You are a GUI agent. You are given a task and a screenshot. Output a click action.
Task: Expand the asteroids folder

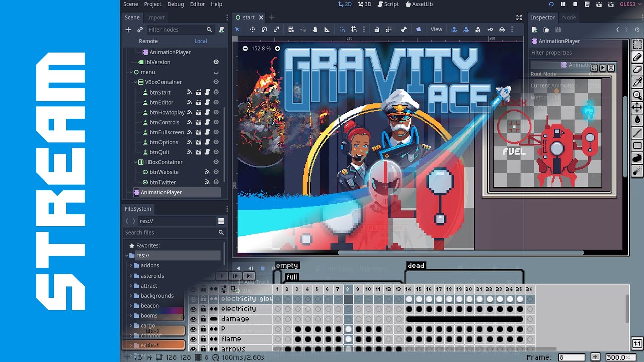coord(131,276)
